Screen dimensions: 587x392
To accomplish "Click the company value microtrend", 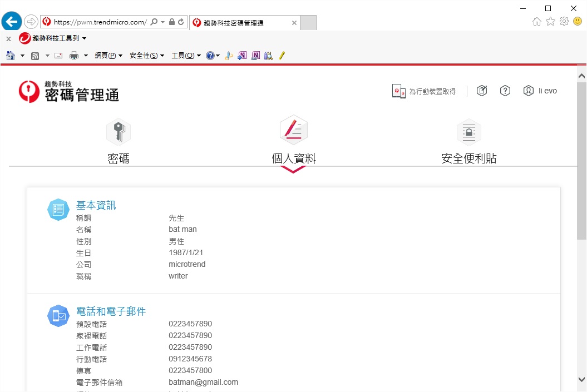I will 187,264.
